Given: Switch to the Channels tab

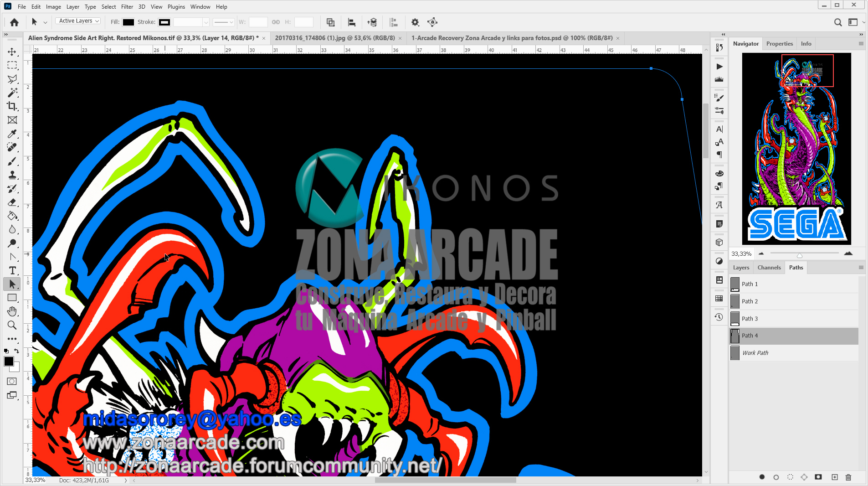Looking at the screenshot, I should 769,268.
